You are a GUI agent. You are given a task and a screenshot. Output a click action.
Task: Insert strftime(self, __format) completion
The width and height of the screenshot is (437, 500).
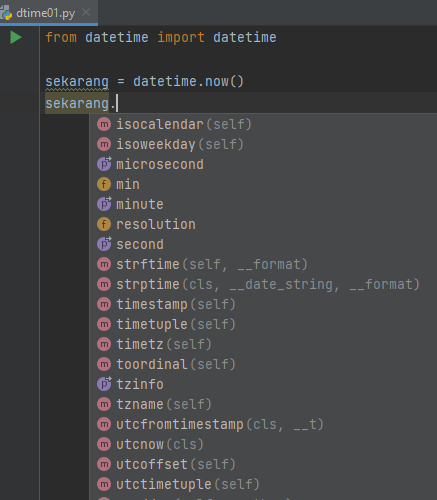coord(263,264)
